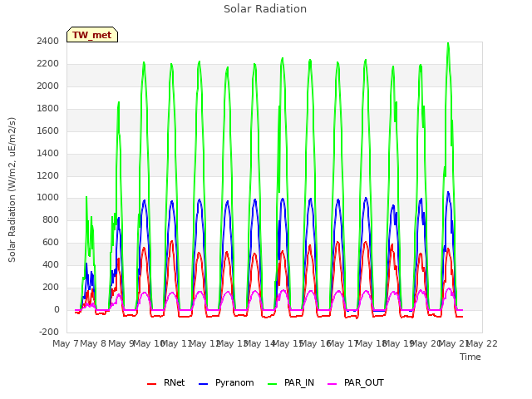532x399 pixels.
Task: Click the May 7 x-axis tick label
Action: click(x=66, y=343)
